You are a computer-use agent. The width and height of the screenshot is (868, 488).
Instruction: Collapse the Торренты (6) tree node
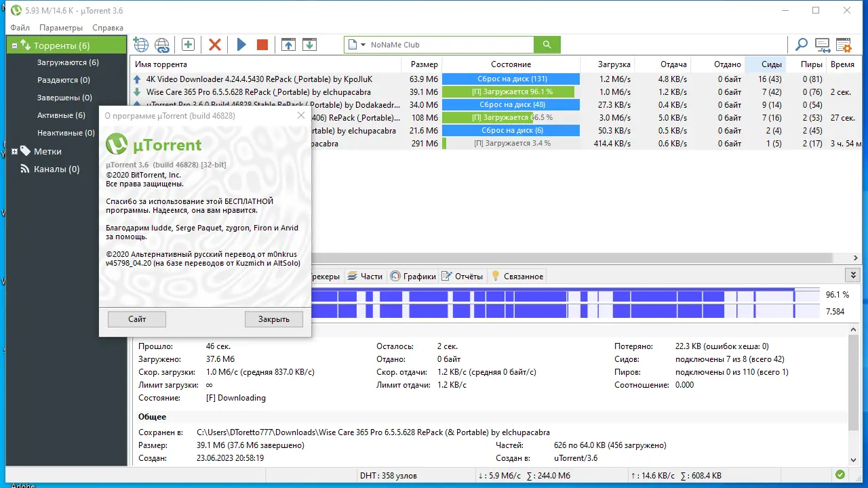[14, 45]
